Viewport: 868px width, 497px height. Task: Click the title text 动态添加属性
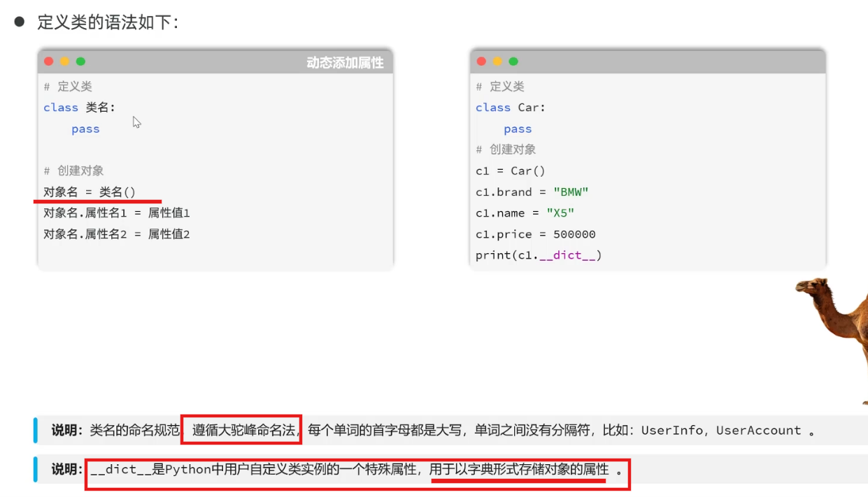pyautogui.click(x=345, y=63)
